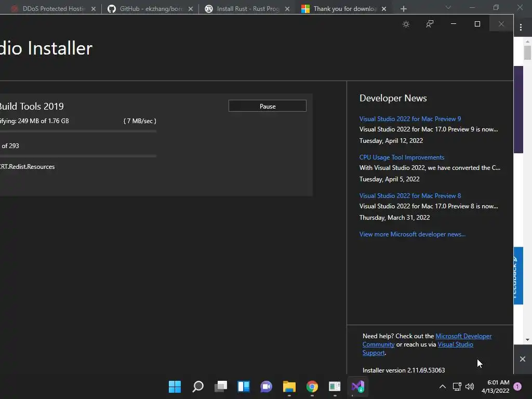Maximize the Visual Studio Installer window

pos(477,24)
